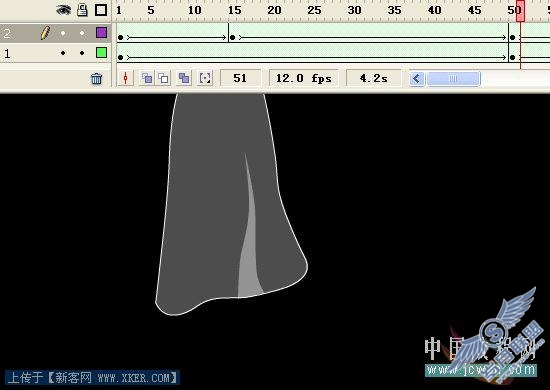Select the keyframe at frame 15 on layer 2
Image resolution: width=550 pixels, height=390 pixels.
point(232,37)
